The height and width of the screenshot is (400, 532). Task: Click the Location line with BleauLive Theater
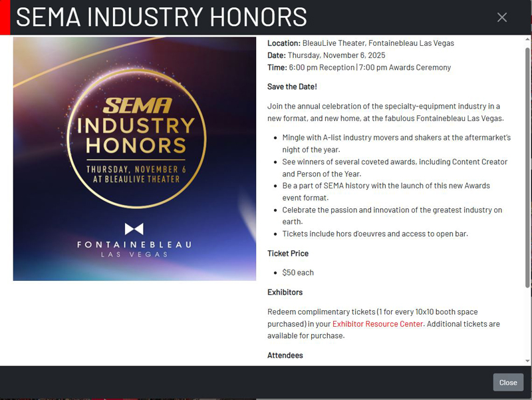pyautogui.click(x=360, y=43)
